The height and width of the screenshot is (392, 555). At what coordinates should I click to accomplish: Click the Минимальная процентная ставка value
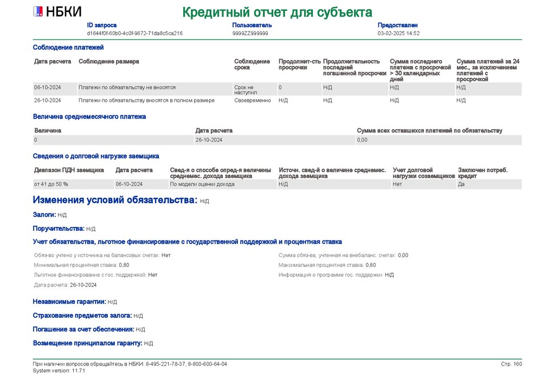coord(124,265)
